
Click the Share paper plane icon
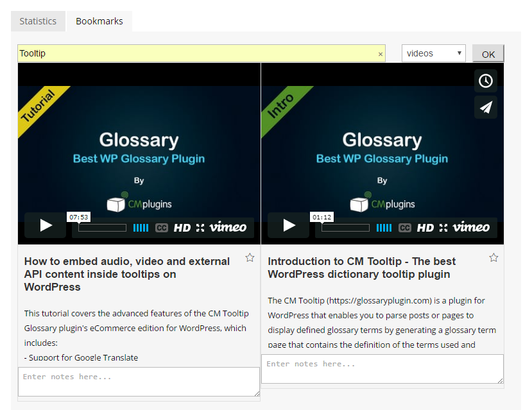click(486, 107)
